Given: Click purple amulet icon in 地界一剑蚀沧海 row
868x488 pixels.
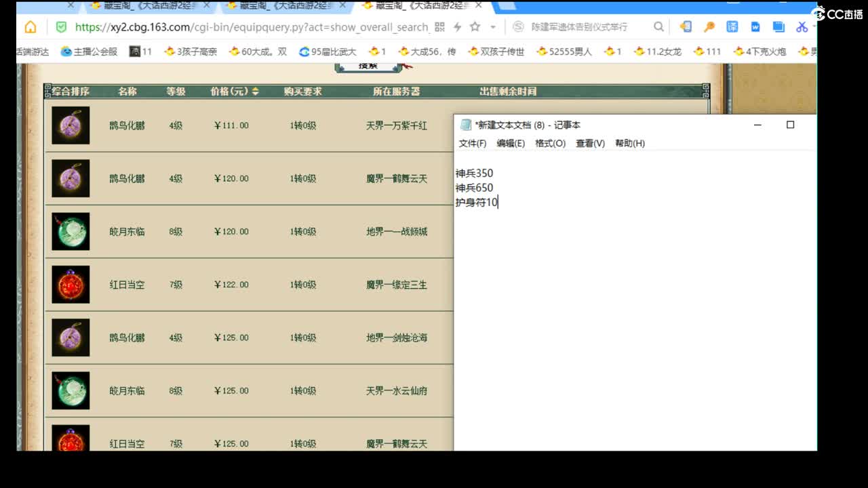Looking at the screenshot, I should 71,338.
